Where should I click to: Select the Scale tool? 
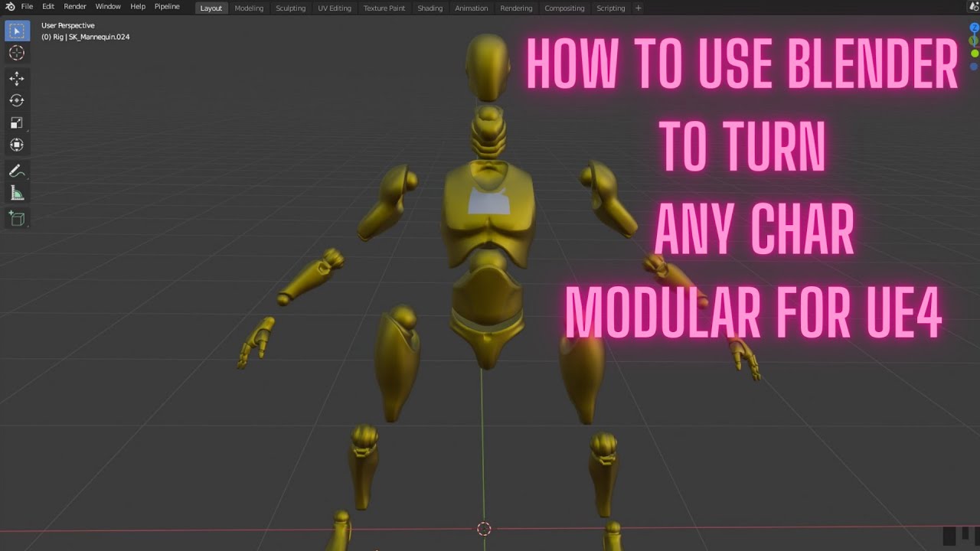(x=17, y=122)
